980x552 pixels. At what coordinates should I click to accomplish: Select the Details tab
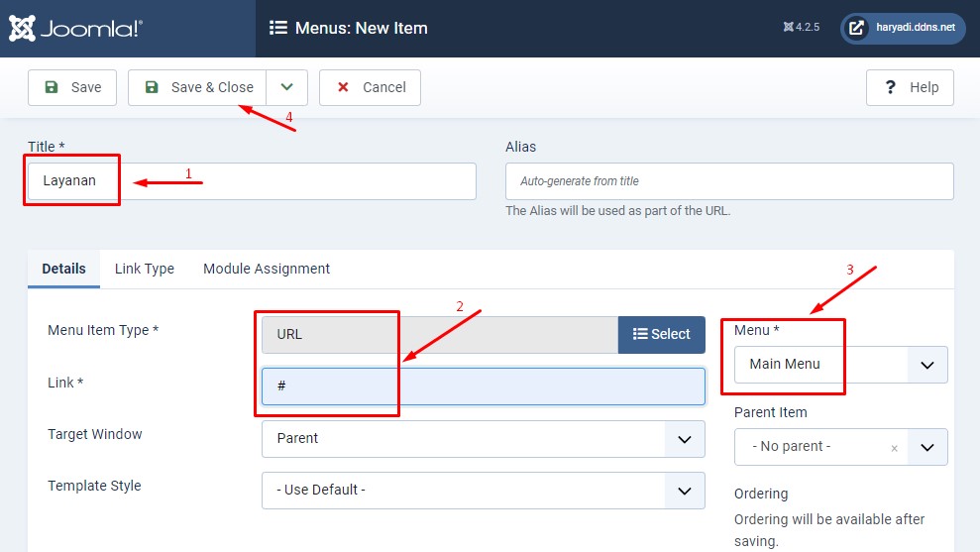click(x=64, y=269)
